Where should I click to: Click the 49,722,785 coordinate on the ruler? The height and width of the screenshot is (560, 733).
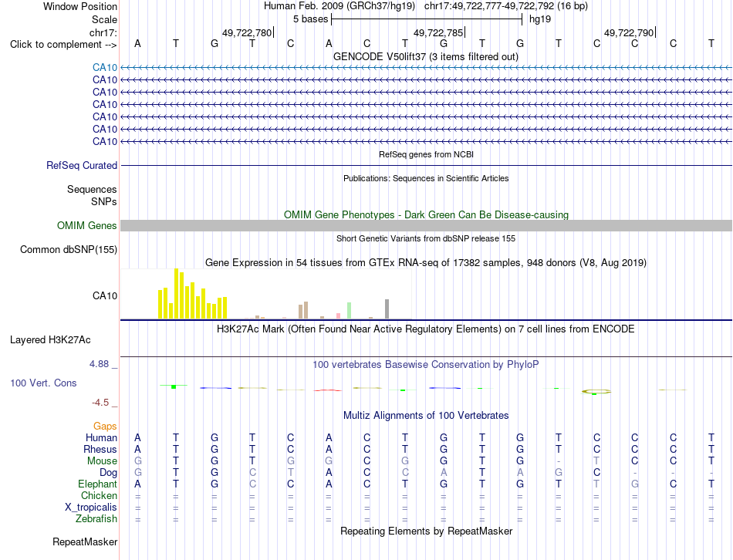pos(438,32)
